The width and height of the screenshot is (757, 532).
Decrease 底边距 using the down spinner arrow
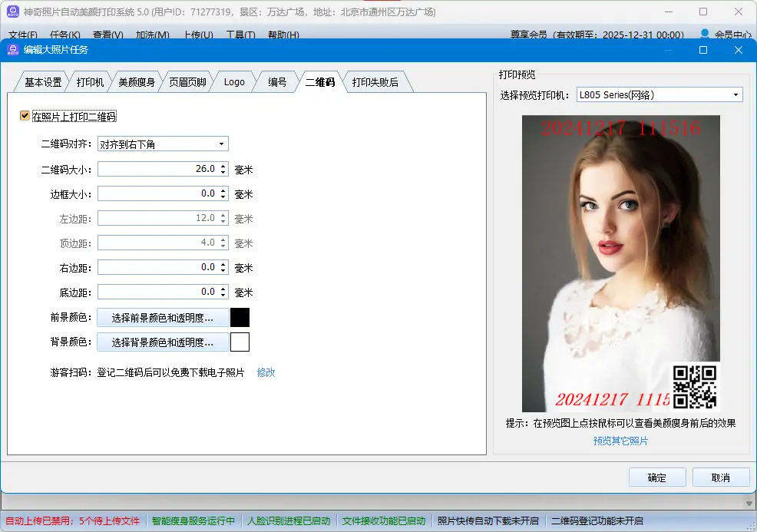[x=223, y=296]
